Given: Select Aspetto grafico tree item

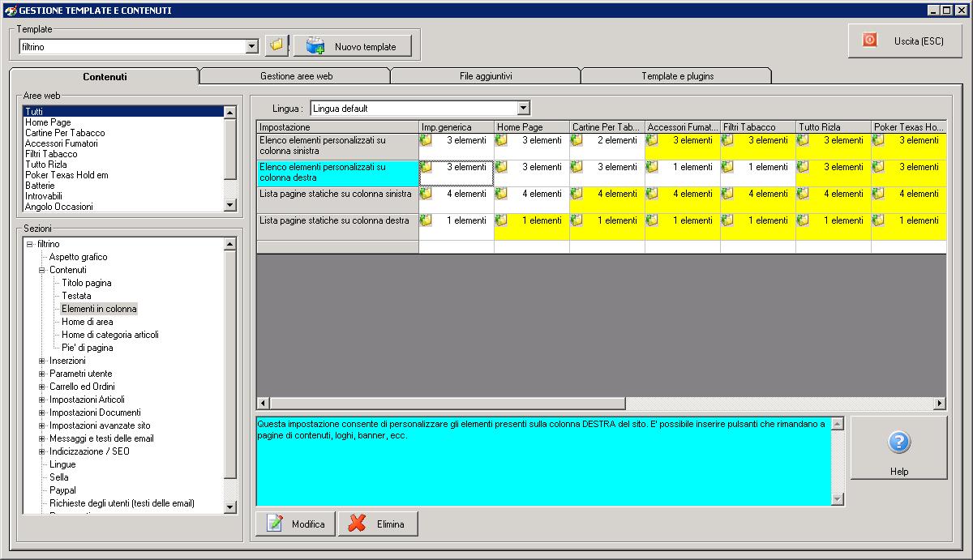Looking at the screenshot, I should 78,257.
